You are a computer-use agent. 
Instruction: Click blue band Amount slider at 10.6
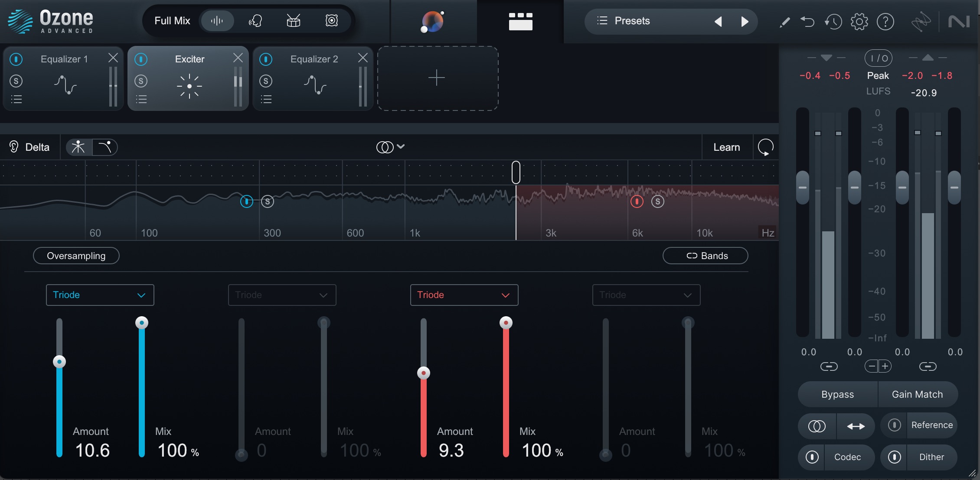(59, 361)
